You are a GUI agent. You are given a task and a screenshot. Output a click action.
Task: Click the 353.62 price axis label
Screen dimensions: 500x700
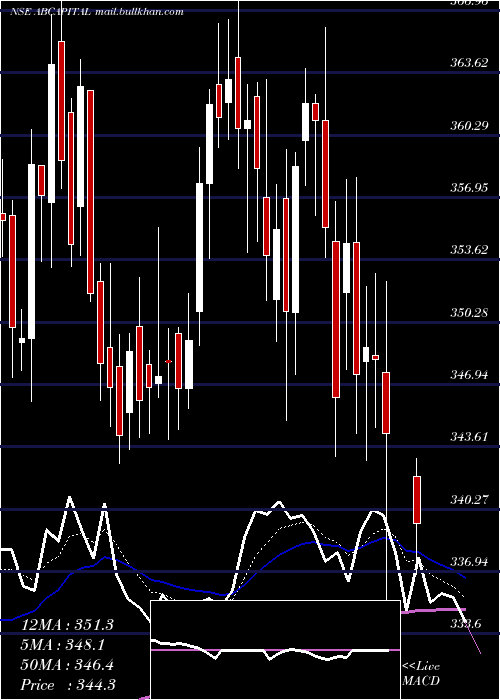469,250
